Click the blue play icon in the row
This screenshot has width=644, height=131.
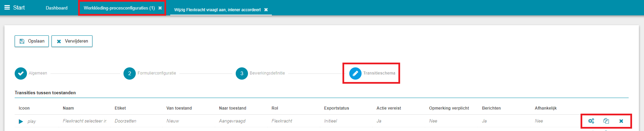(21, 121)
